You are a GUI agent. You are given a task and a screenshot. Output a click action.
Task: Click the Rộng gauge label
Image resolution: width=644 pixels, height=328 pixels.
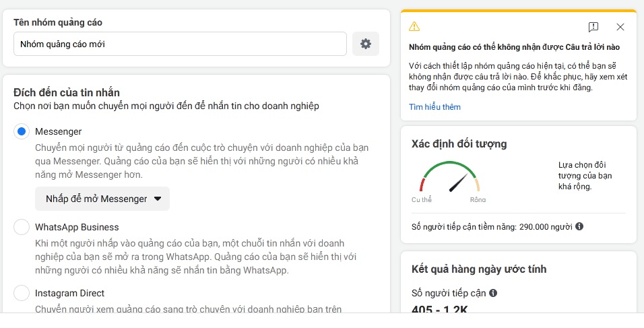[478, 200]
